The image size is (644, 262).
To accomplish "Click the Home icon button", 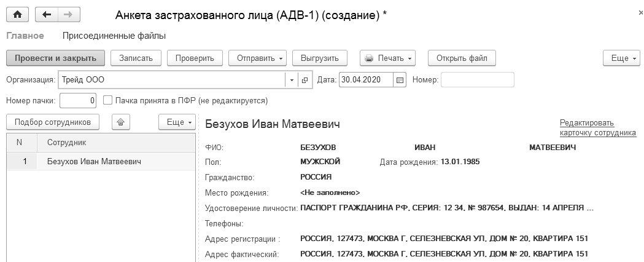I will [x=17, y=14].
